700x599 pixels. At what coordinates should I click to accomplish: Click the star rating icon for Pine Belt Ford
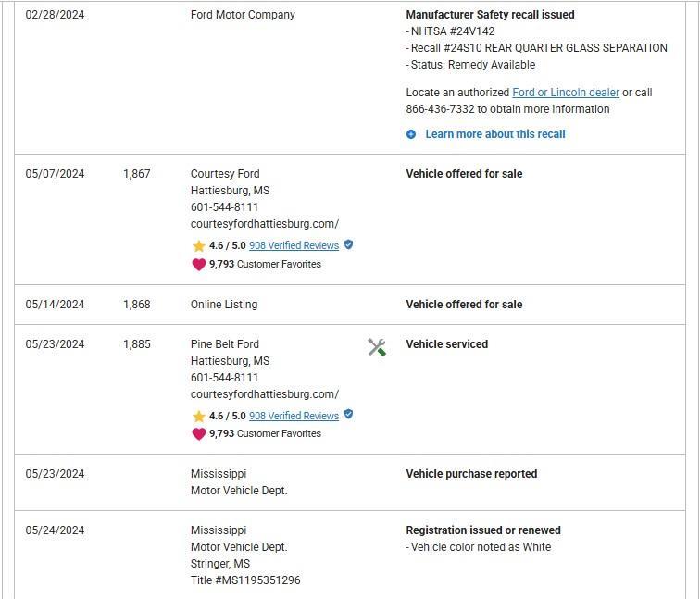pos(199,416)
